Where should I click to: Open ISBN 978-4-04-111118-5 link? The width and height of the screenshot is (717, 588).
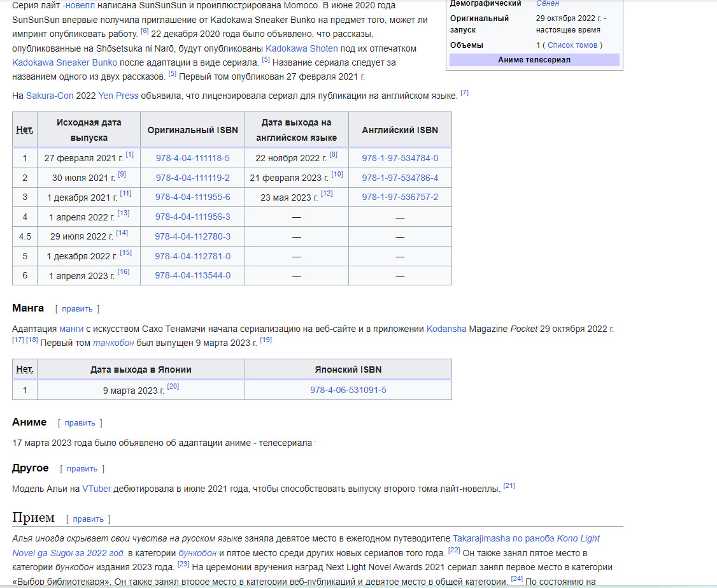tap(192, 158)
